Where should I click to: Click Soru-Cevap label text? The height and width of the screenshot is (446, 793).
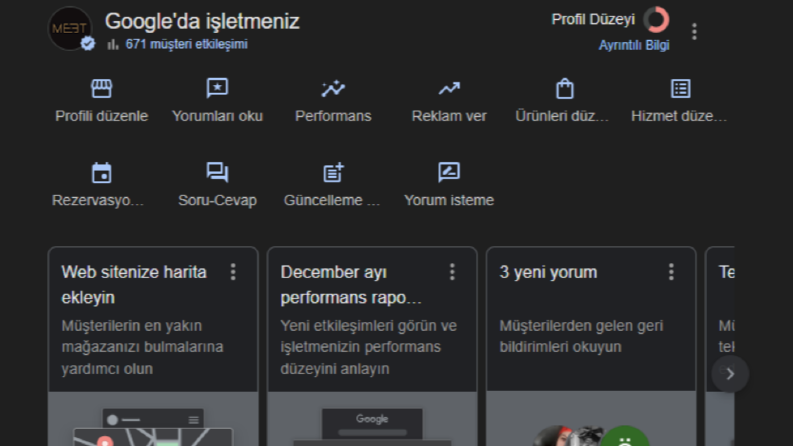(217, 200)
